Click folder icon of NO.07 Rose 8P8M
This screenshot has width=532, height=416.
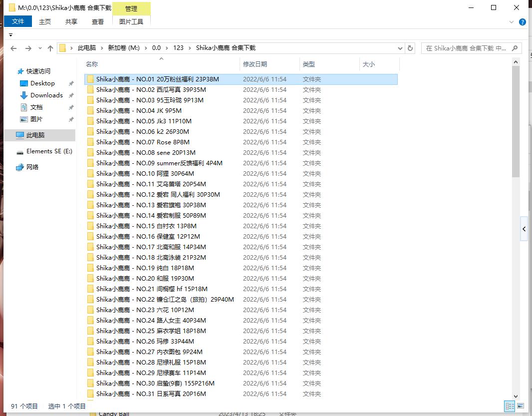pyautogui.click(x=90, y=142)
